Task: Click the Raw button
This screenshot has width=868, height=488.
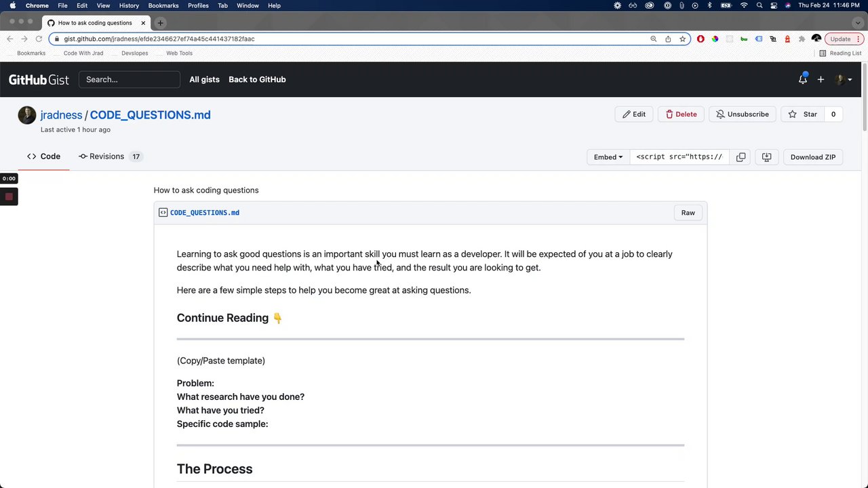Action: tap(688, 213)
